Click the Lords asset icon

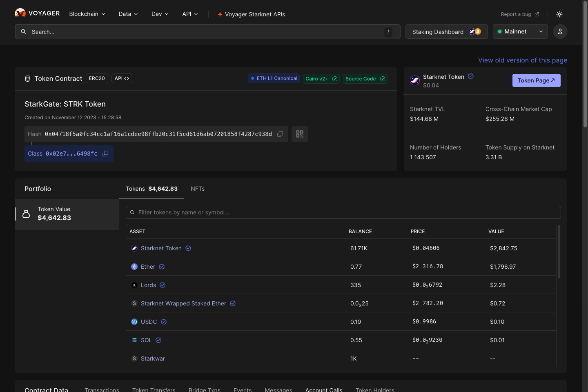134,285
